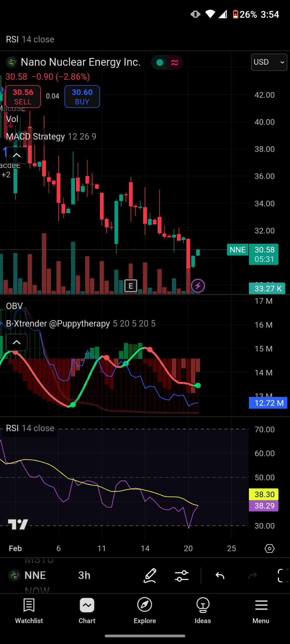Tap the TradingView logo watermark
The image size is (290, 644).
click(18, 524)
